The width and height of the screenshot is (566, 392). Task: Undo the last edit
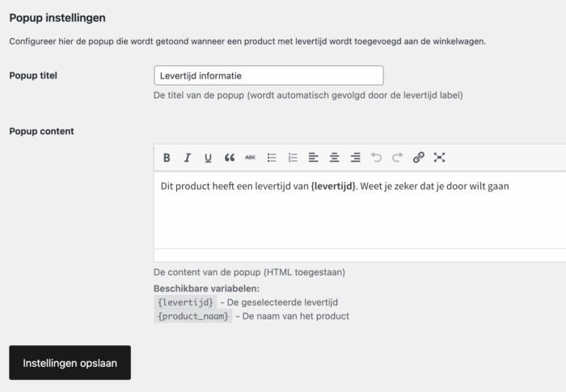pyautogui.click(x=376, y=158)
